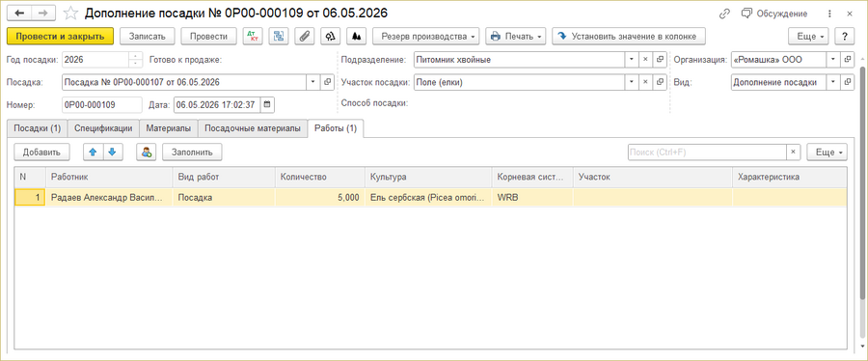Switch to the Спецификации tab
This screenshot has width=868, height=361.
(103, 128)
